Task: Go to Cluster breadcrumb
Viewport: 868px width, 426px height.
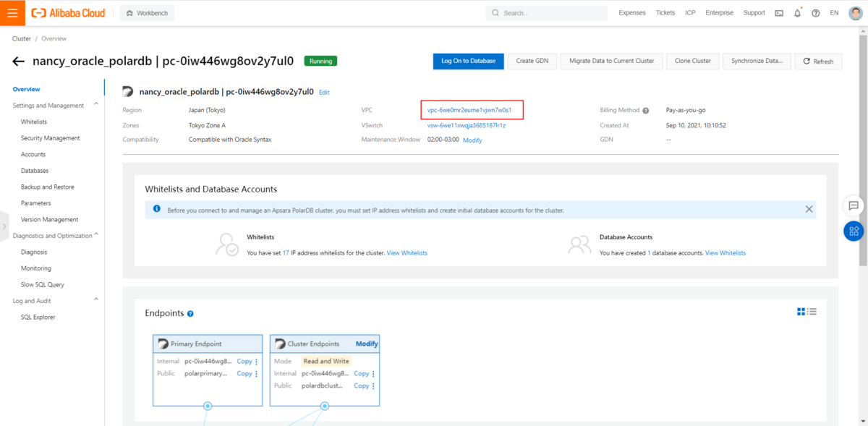Action: tap(21, 38)
